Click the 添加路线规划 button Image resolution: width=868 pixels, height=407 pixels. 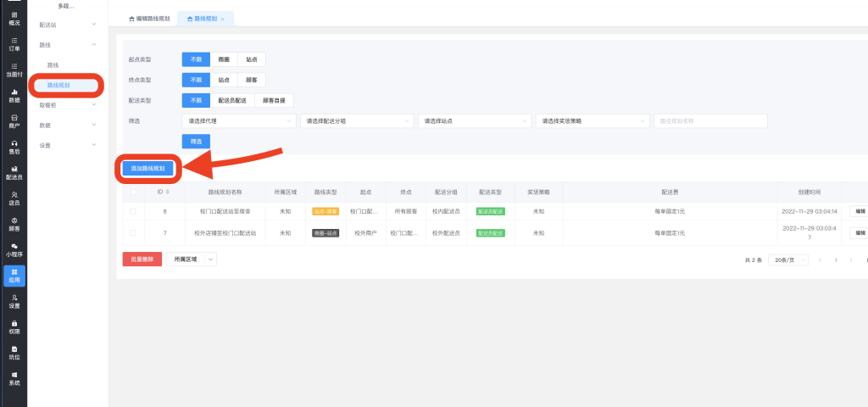(x=148, y=169)
